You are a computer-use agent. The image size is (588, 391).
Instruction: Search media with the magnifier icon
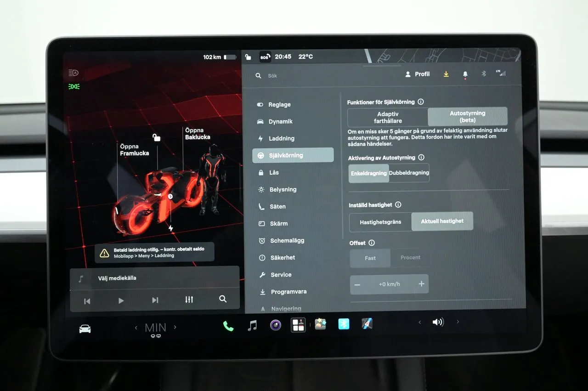coord(223,299)
